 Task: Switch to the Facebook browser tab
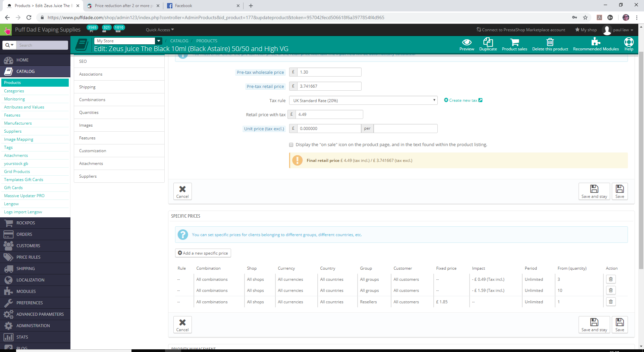pos(203,6)
